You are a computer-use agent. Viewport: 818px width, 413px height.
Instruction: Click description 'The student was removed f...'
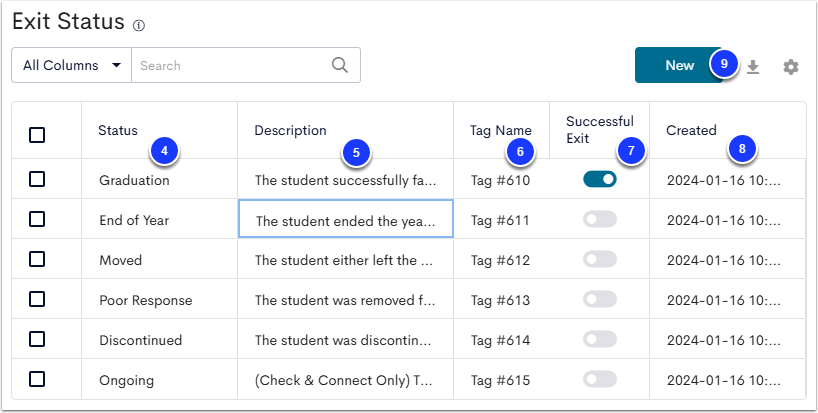pyautogui.click(x=345, y=300)
